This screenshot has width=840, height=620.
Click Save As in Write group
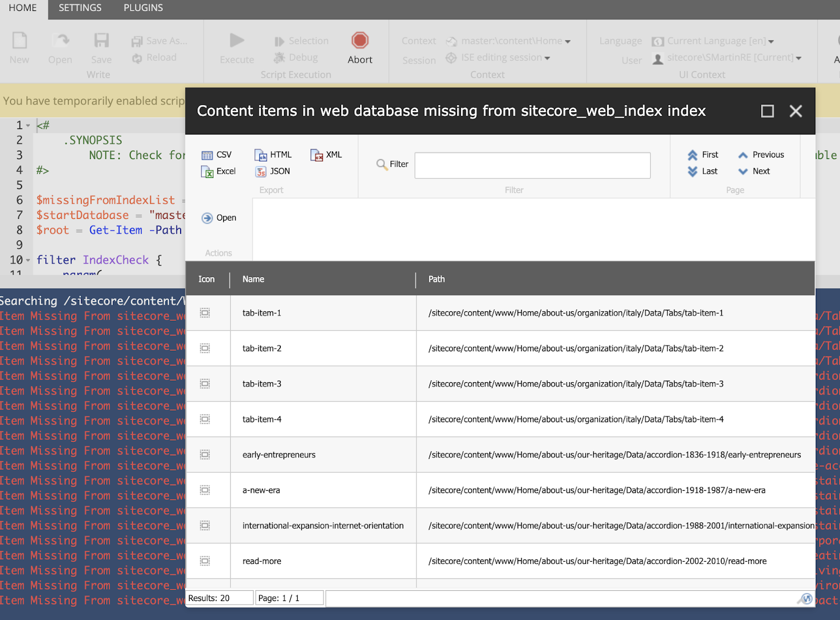(x=160, y=41)
